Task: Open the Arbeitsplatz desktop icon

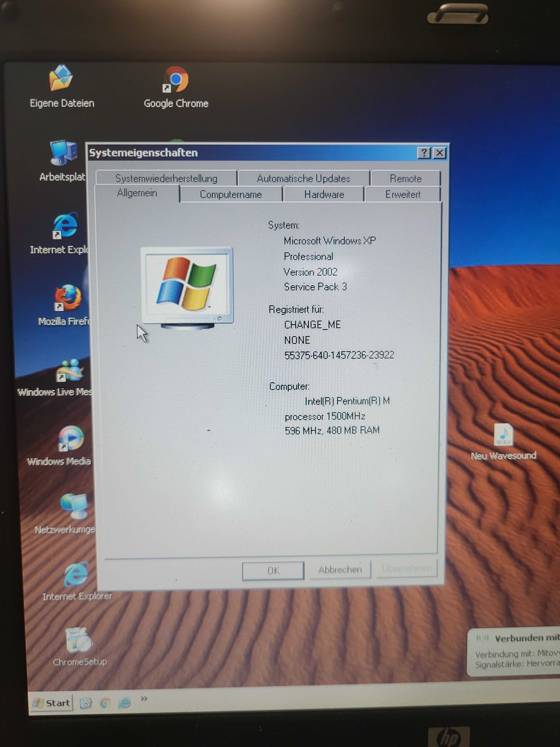Action: pyautogui.click(x=63, y=153)
